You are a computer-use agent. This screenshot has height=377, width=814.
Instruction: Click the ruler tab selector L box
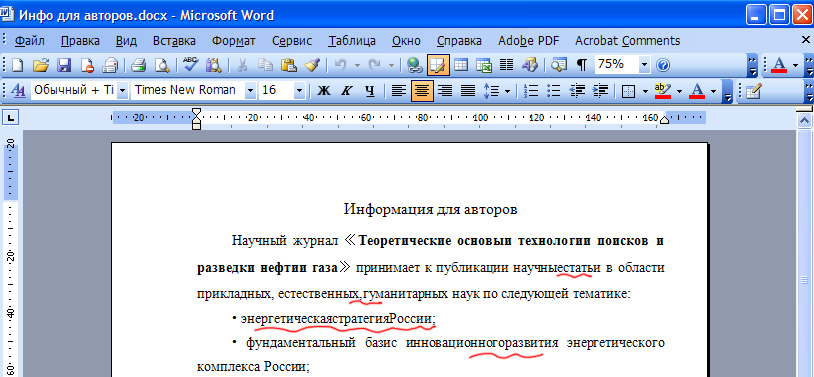tap(10, 118)
